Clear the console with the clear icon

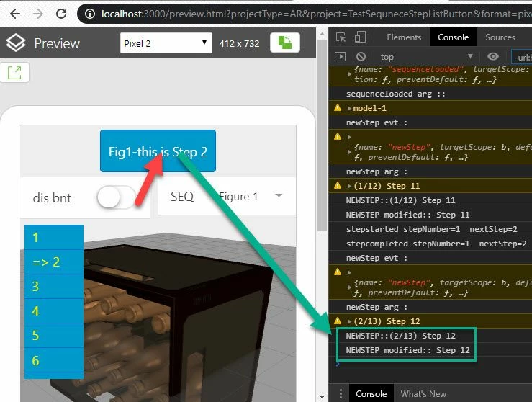click(361, 56)
